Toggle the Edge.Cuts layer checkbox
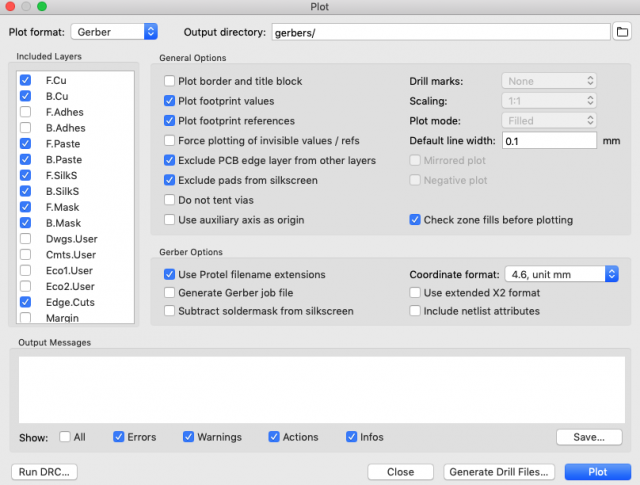The height and width of the screenshot is (485, 640). click(25, 302)
